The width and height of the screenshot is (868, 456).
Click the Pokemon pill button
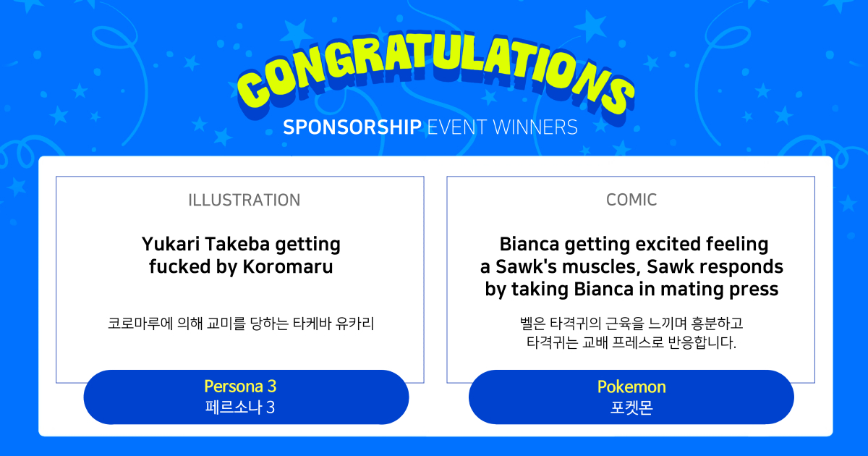631,397
